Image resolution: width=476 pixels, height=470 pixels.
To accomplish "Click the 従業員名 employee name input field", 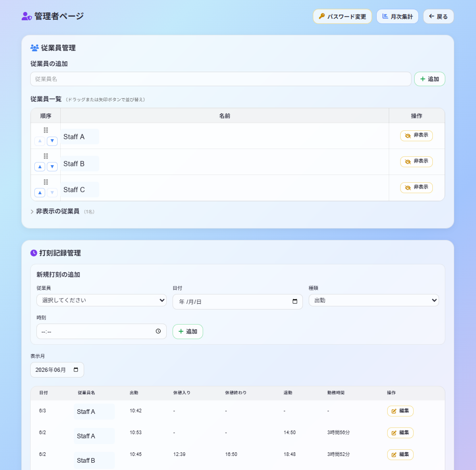I will click(x=221, y=79).
